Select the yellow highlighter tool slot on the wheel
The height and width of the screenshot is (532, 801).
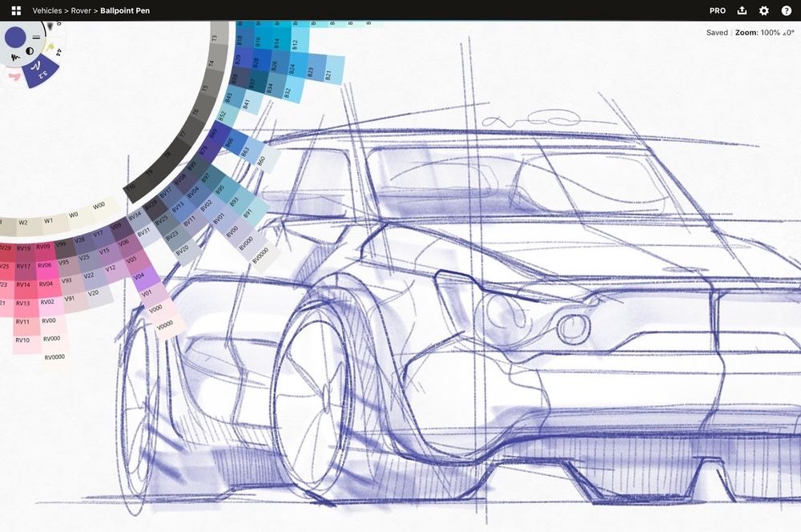[50, 46]
